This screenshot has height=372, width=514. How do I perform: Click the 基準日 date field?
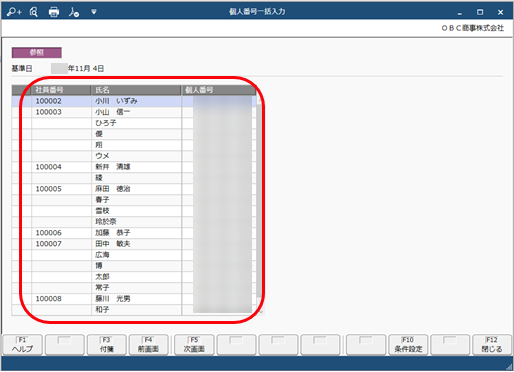(78, 69)
